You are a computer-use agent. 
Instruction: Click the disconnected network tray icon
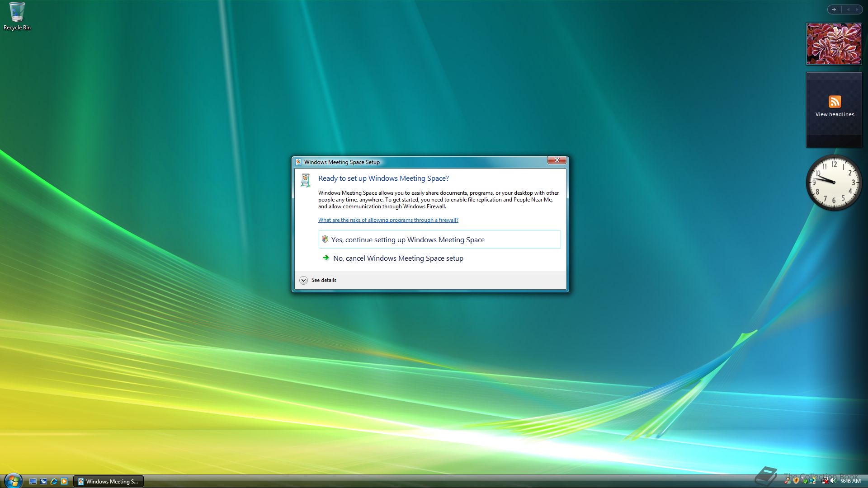[825, 481]
